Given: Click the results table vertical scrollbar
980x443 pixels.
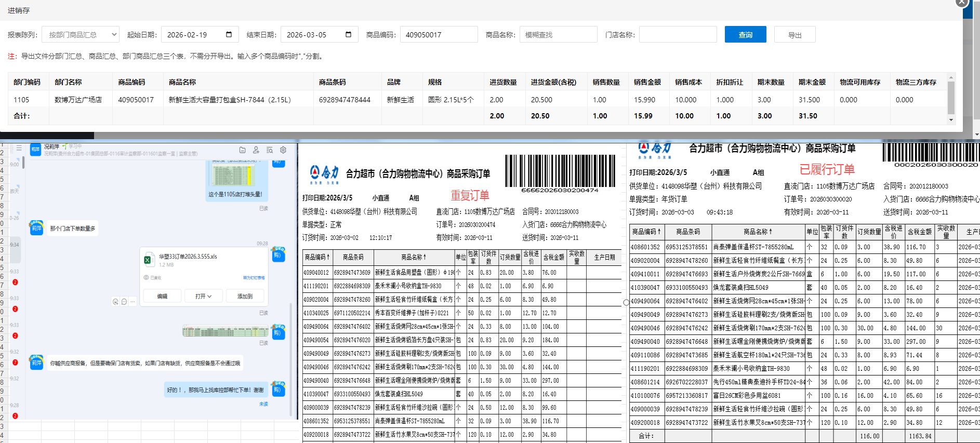Looking at the screenshot, I should click(x=951, y=99).
